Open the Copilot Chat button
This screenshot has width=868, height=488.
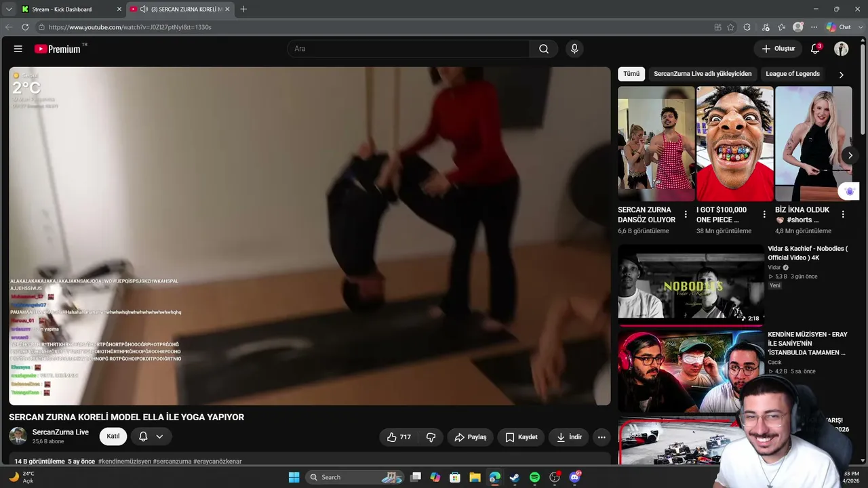tap(838, 27)
